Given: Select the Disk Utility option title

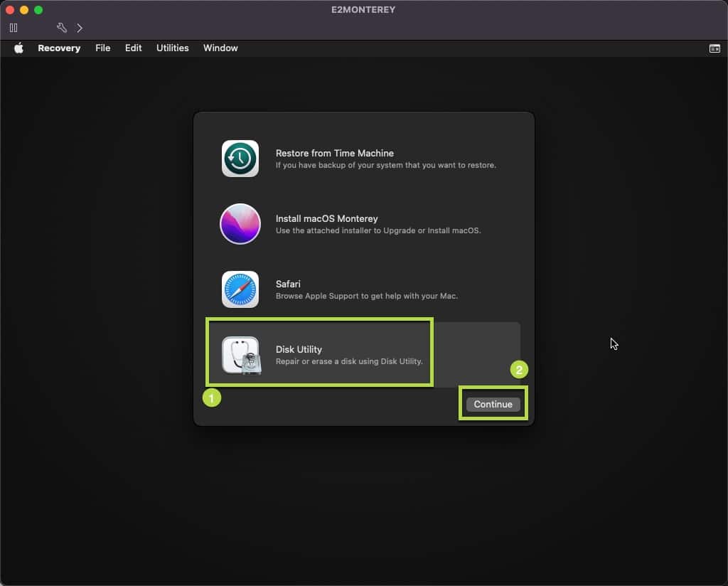Looking at the screenshot, I should (299, 349).
